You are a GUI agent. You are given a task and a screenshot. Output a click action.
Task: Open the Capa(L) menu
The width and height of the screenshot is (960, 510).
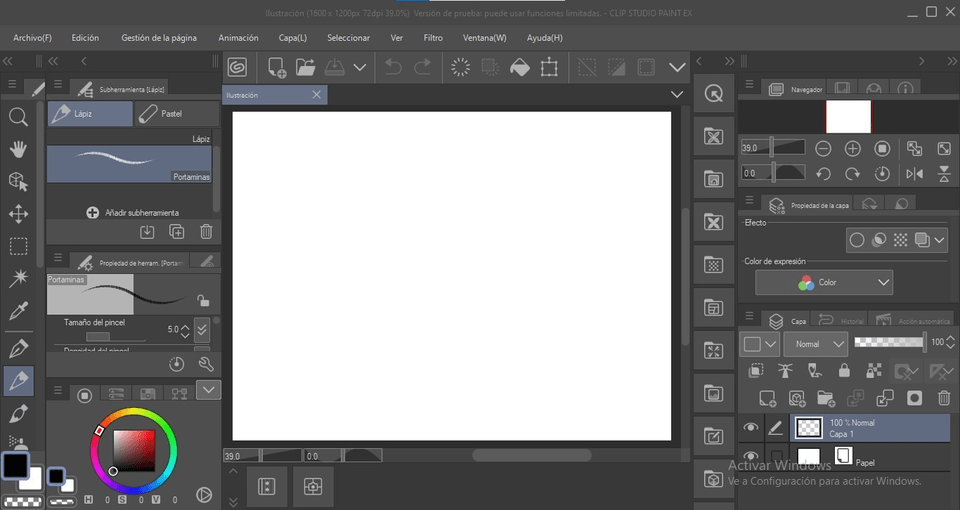coord(293,38)
